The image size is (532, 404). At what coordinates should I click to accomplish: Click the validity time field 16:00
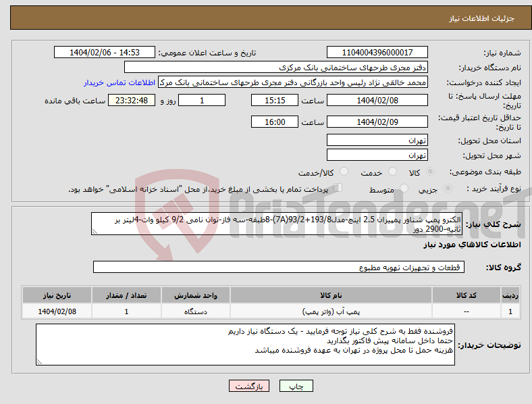[275, 122]
